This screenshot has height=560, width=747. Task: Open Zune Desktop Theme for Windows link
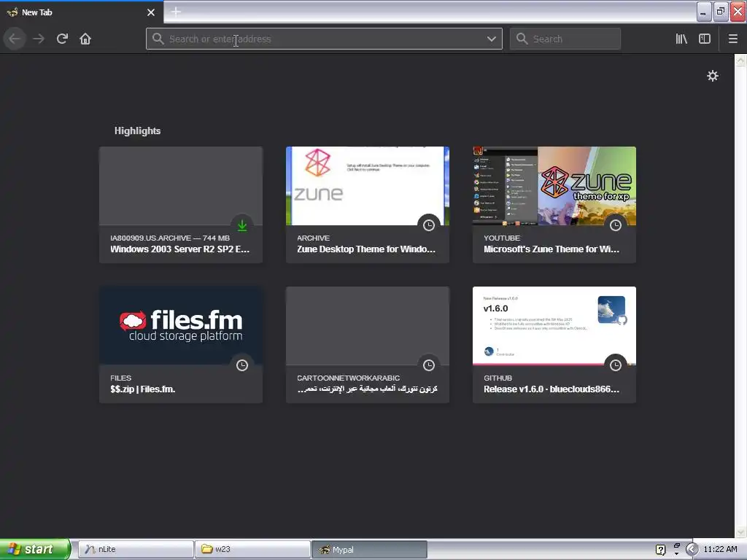click(366, 249)
